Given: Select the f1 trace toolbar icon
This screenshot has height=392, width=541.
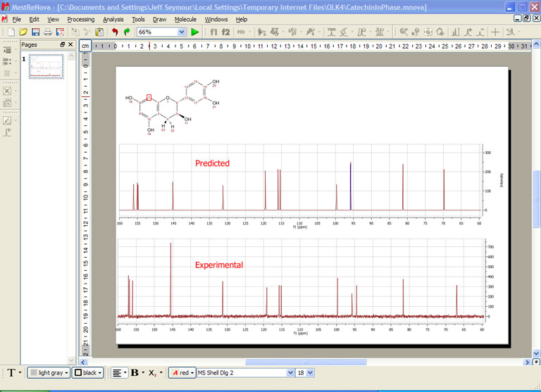Looking at the screenshot, I should (213, 32).
